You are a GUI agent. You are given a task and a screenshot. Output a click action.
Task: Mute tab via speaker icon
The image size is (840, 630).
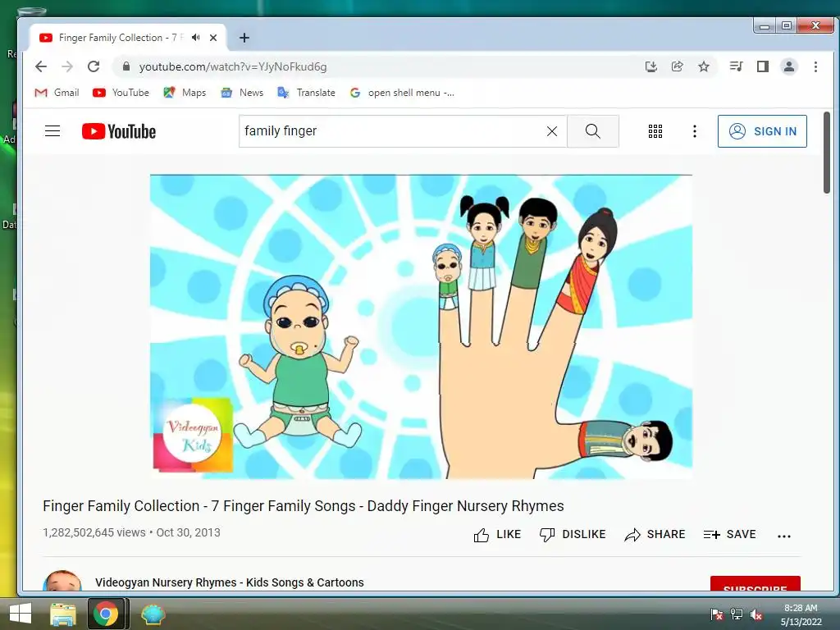[196, 38]
